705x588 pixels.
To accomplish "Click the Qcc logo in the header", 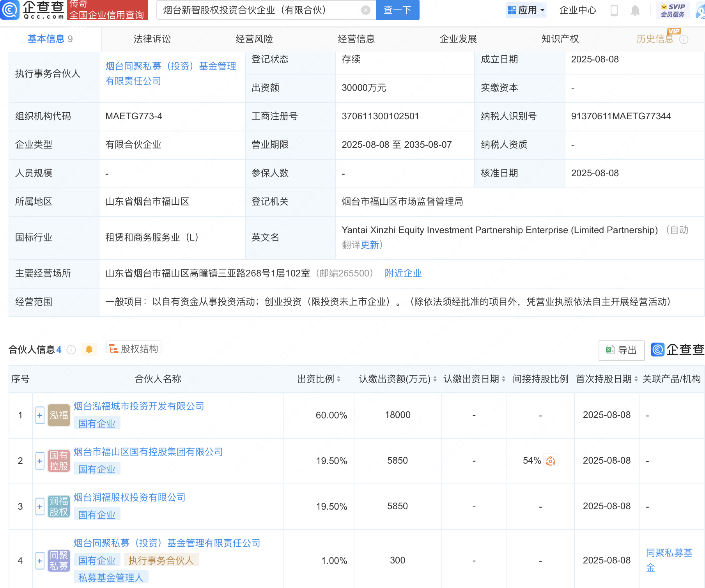I will [x=32, y=10].
